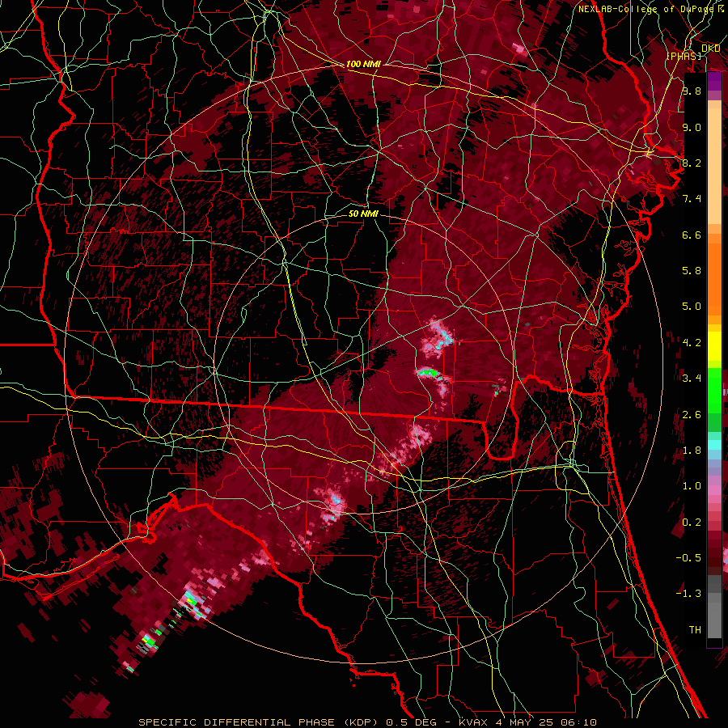Screen dimensions: 728x728
Task: Click the 5.8 scale label
Action: (692, 271)
